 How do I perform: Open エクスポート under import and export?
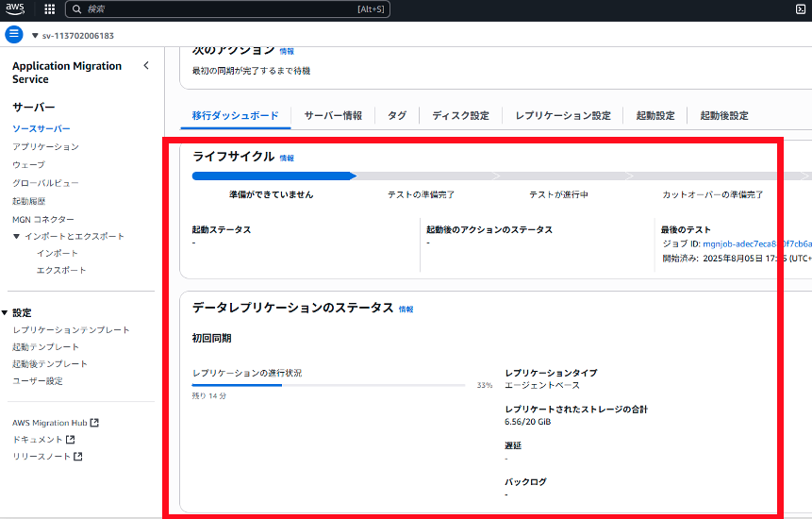61,271
